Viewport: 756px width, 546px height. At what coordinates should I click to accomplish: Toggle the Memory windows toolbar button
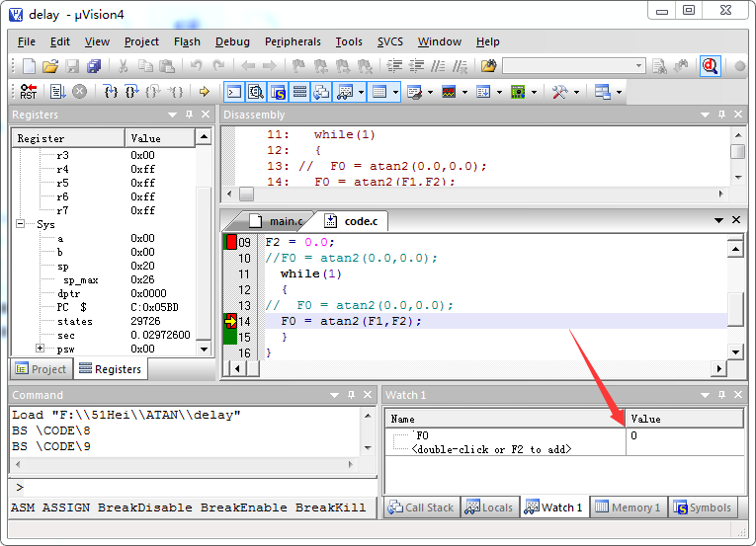point(379,92)
